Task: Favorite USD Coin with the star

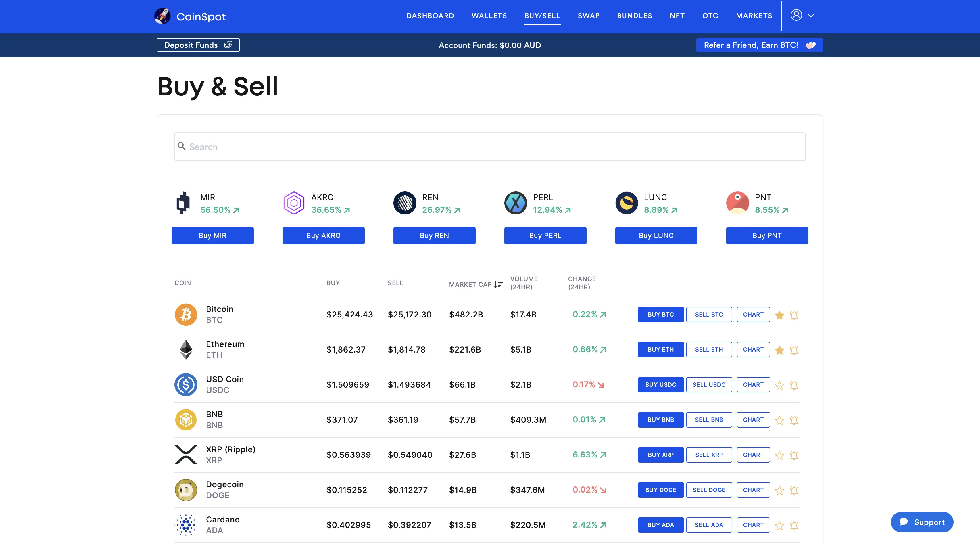Action: 779,385
